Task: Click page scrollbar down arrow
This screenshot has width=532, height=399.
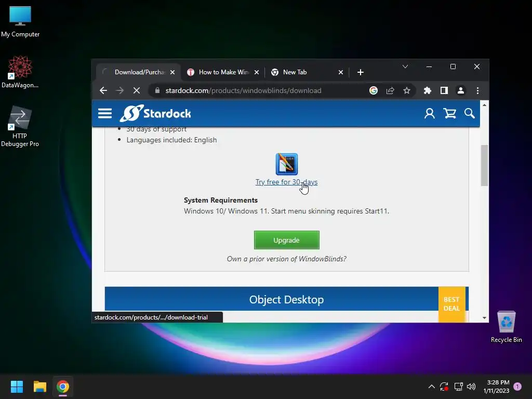Action: [484, 318]
